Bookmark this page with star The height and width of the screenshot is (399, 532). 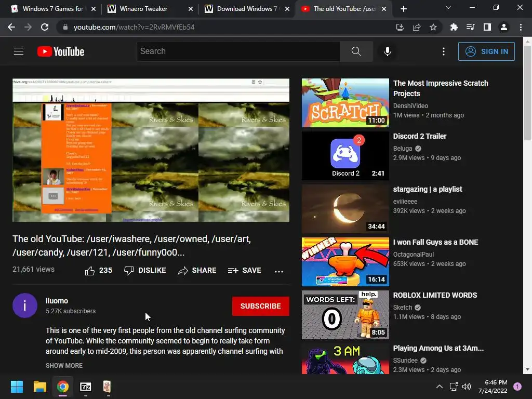pos(433,27)
